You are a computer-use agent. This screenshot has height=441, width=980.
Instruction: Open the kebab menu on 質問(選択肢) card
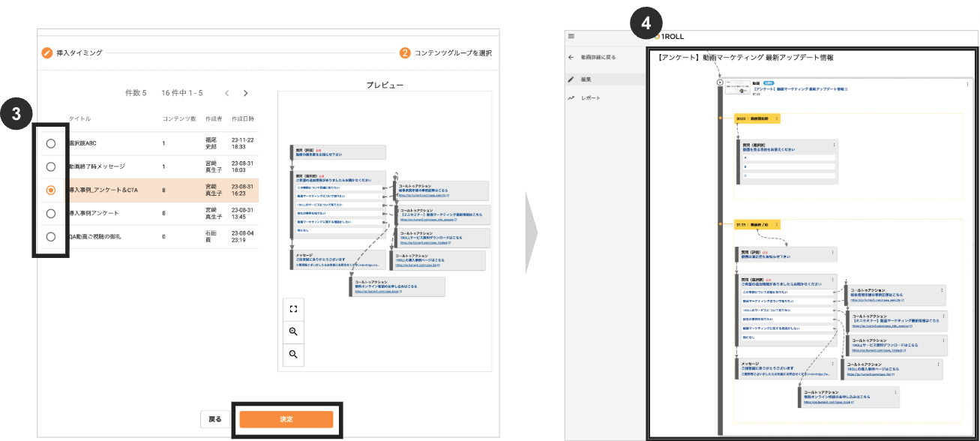pyautogui.click(x=834, y=144)
